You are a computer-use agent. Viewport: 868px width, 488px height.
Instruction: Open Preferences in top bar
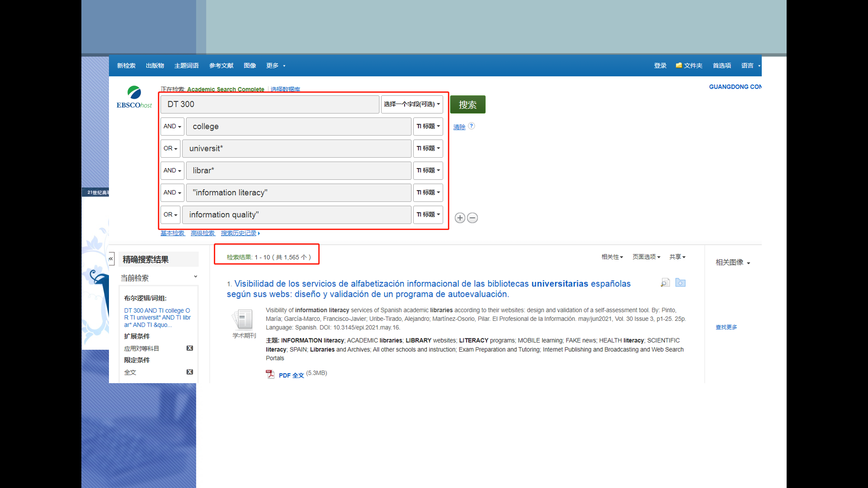point(722,66)
